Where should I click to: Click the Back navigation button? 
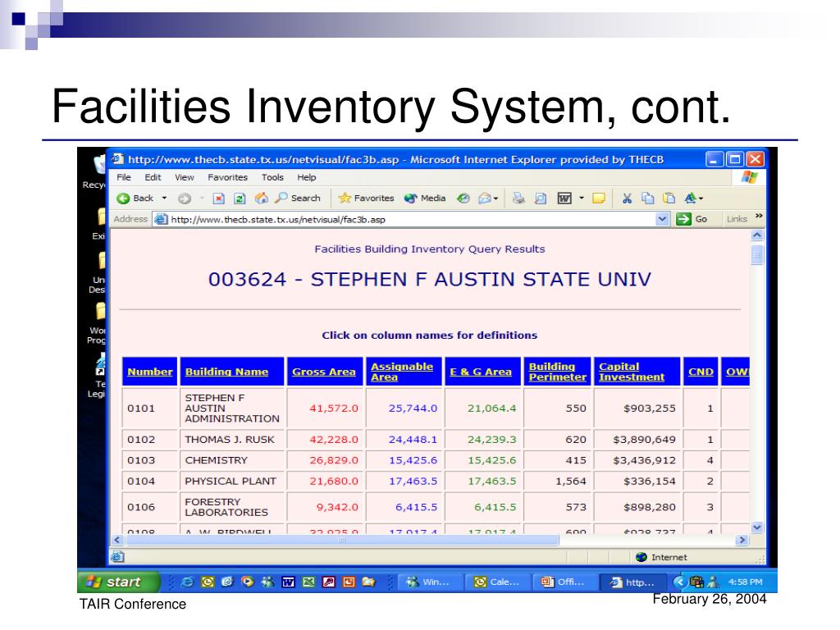click(135, 199)
